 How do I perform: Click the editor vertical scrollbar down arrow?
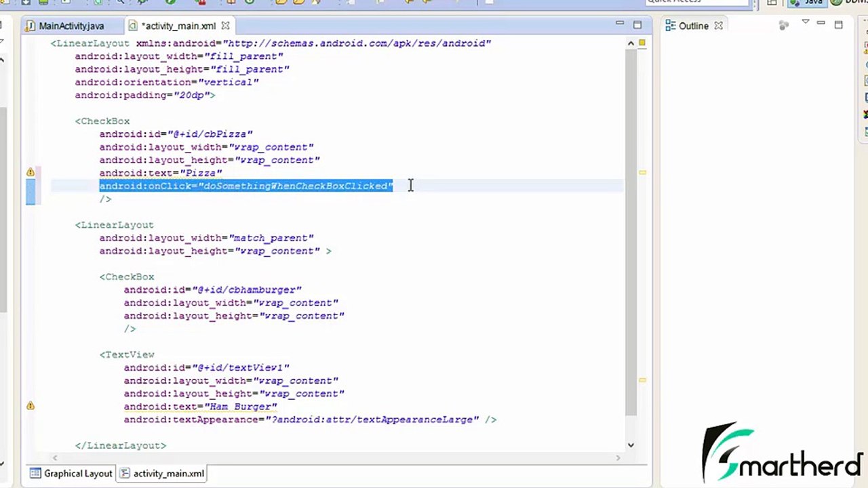pyautogui.click(x=631, y=445)
